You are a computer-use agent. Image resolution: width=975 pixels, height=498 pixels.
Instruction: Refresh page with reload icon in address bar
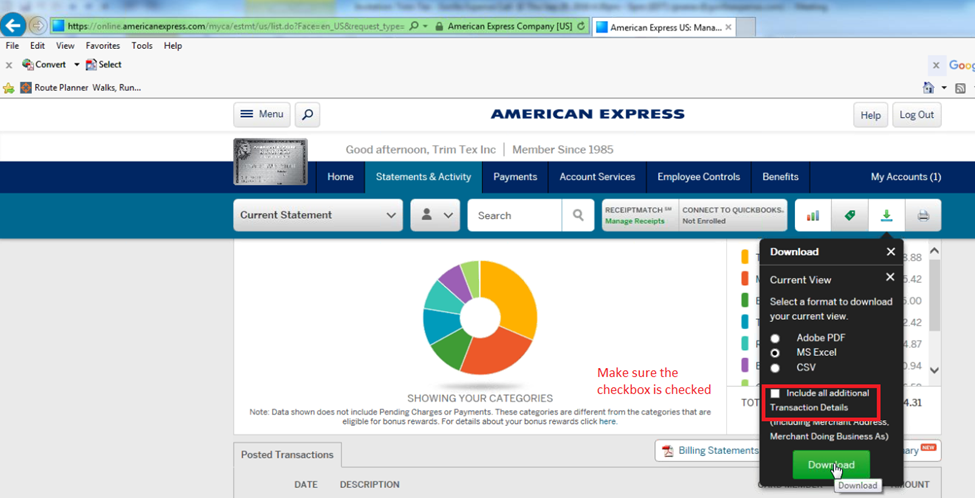[581, 26]
